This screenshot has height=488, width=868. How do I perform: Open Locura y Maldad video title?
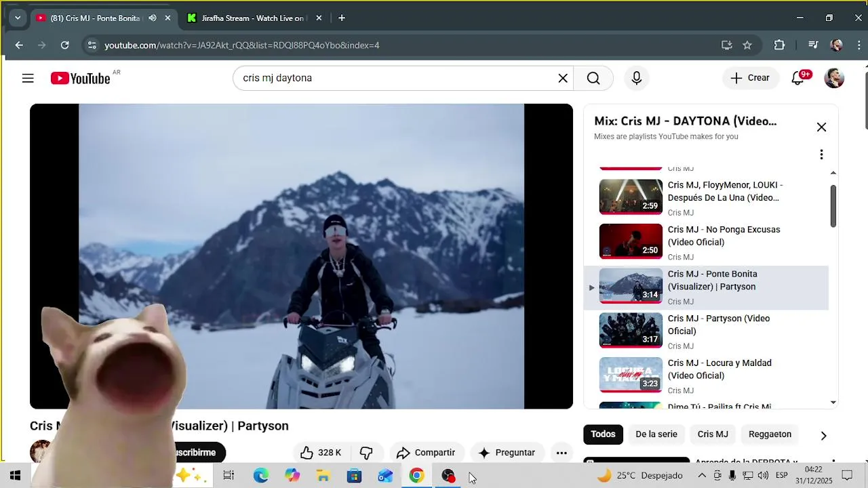point(719,369)
